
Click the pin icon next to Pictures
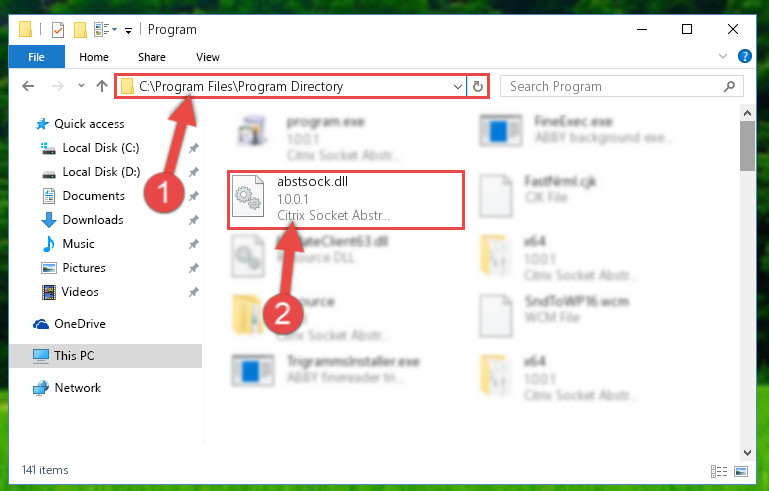tap(194, 268)
